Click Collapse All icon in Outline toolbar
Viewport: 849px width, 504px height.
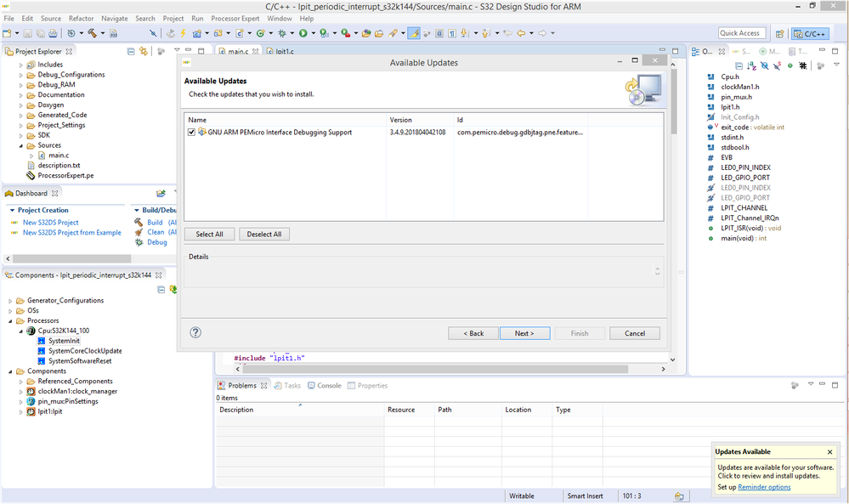pyautogui.click(x=739, y=65)
